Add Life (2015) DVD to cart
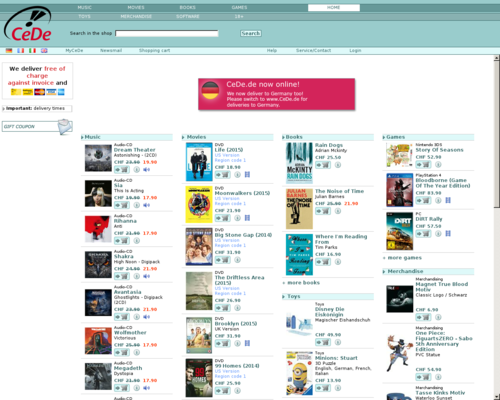 click(223, 174)
